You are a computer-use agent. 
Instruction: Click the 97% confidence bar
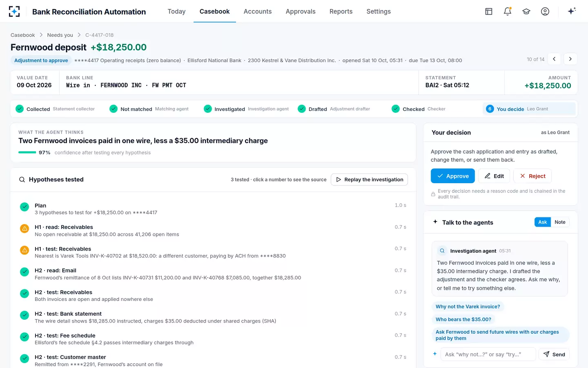tap(27, 153)
